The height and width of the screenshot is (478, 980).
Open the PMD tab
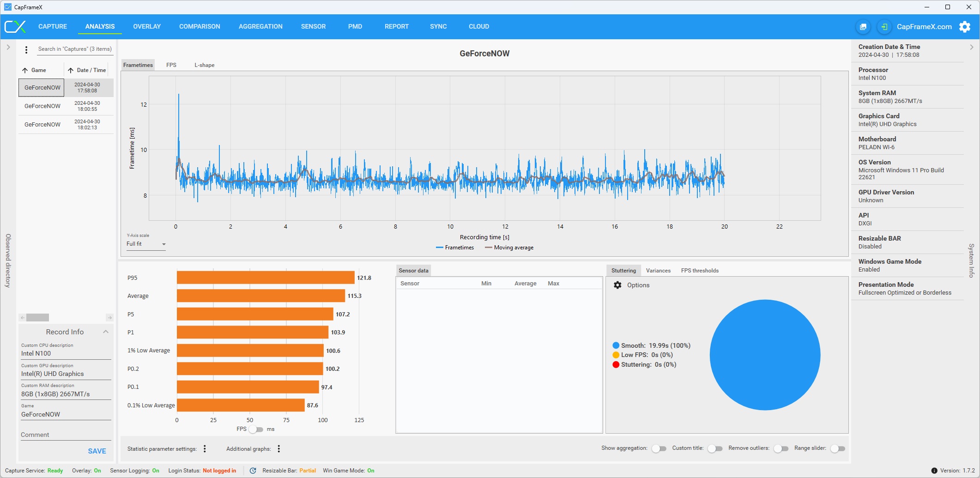tap(355, 27)
